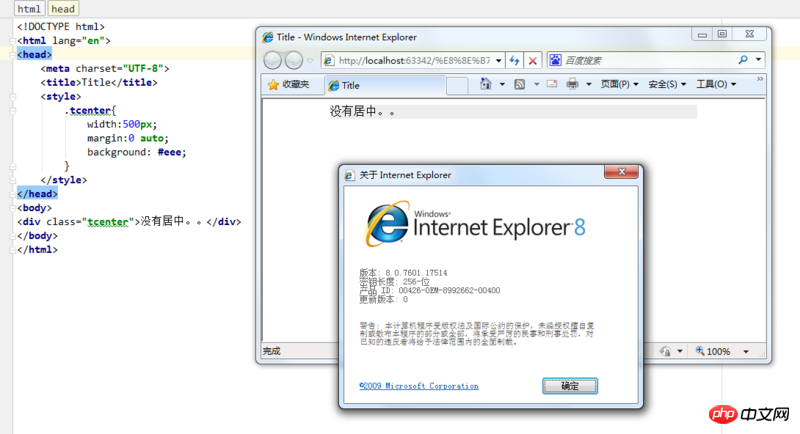Click the 版本: 8.0.7601.17514 text
The height and width of the screenshot is (434, 800).
coord(403,273)
